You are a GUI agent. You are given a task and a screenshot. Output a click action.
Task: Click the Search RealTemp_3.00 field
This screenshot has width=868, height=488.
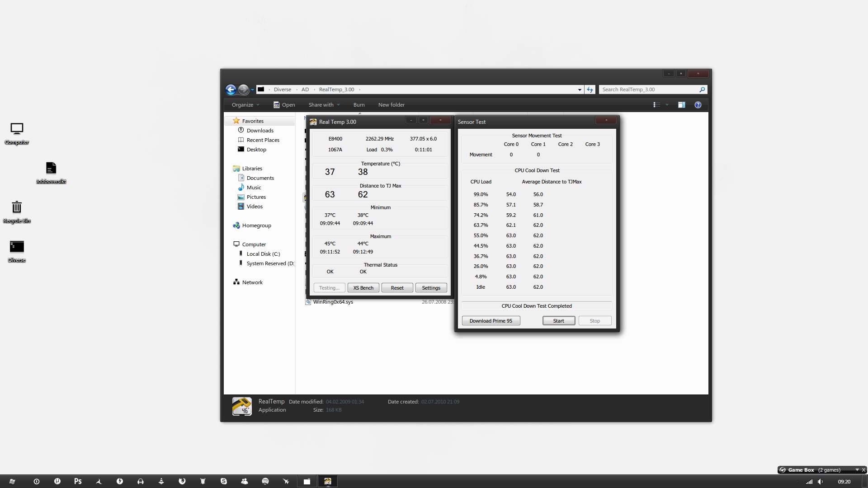pyautogui.click(x=649, y=89)
